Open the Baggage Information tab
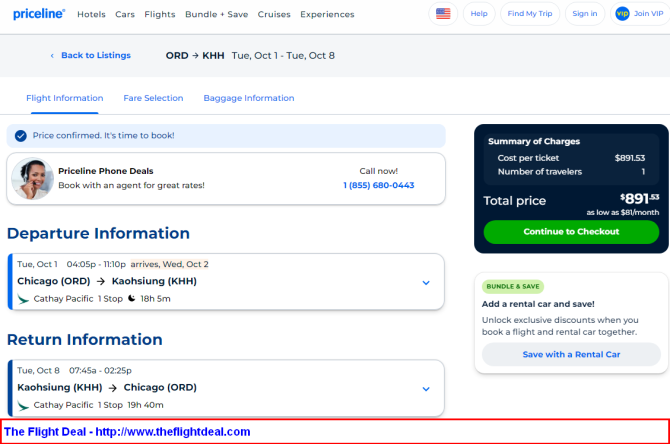The height and width of the screenshot is (444, 670). [x=248, y=98]
